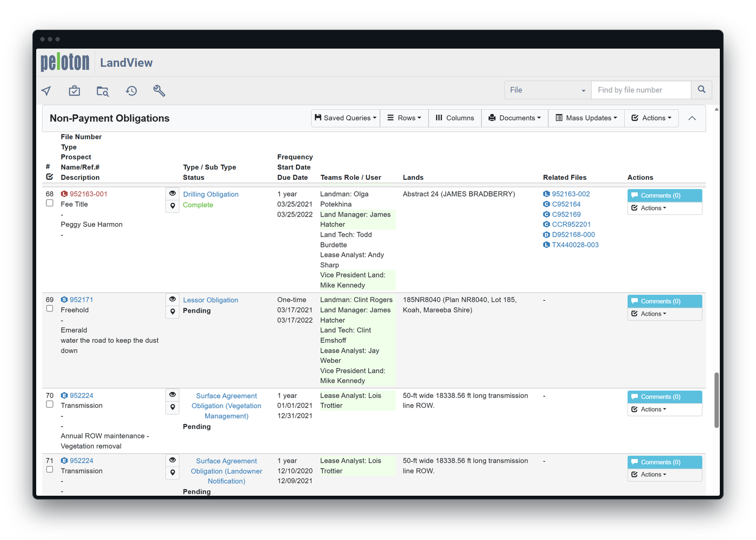This screenshot has width=756, height=540.
Task: Click the Find by file number field
Action: point(642,90)
